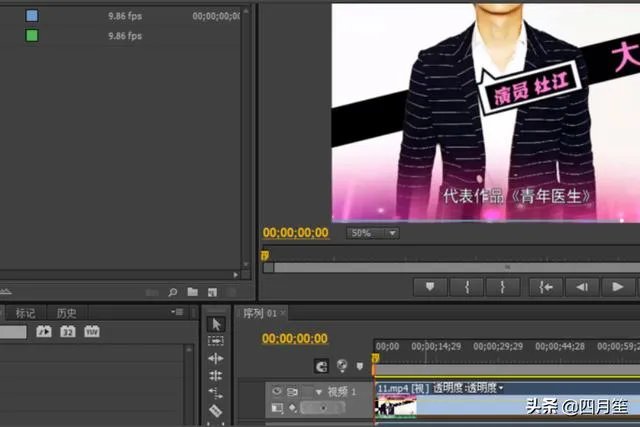Collapse the 视频 1 track triangle
The height and width of the screenshot is (427, 640).
coord(319,393)
